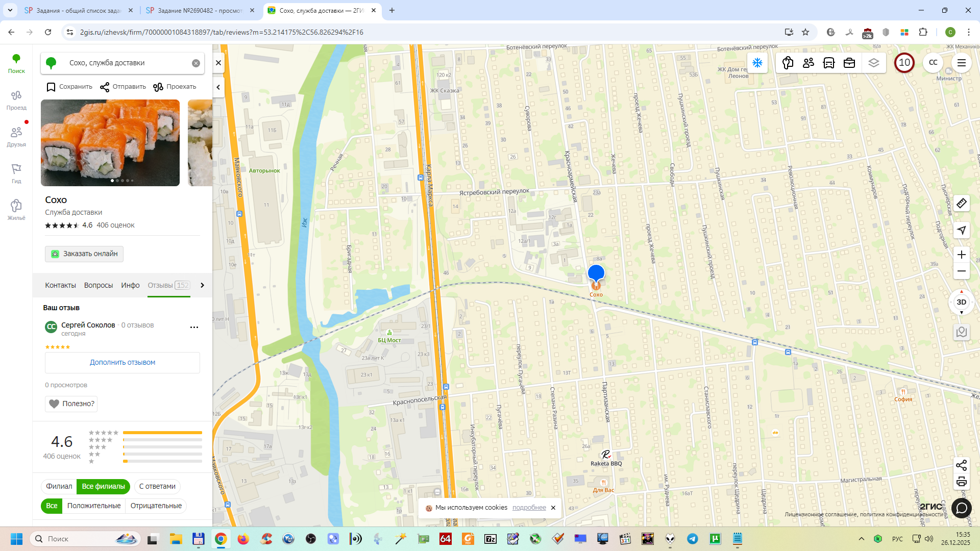Click the Заказать онлайн button
The width and height of the screenshot is (980, 551).
(x=84, y=254)
